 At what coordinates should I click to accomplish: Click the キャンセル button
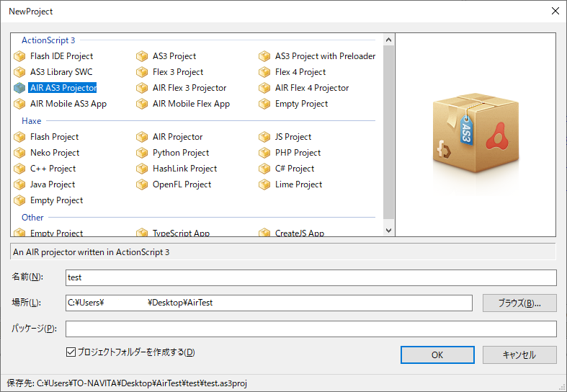click(519, 355)
